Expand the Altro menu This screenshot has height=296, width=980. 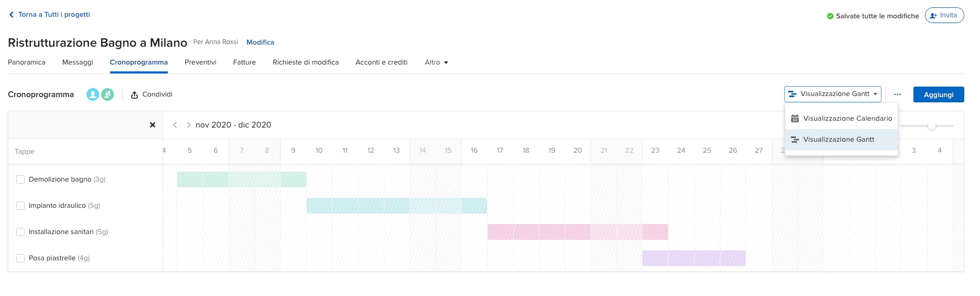point(436,62)
